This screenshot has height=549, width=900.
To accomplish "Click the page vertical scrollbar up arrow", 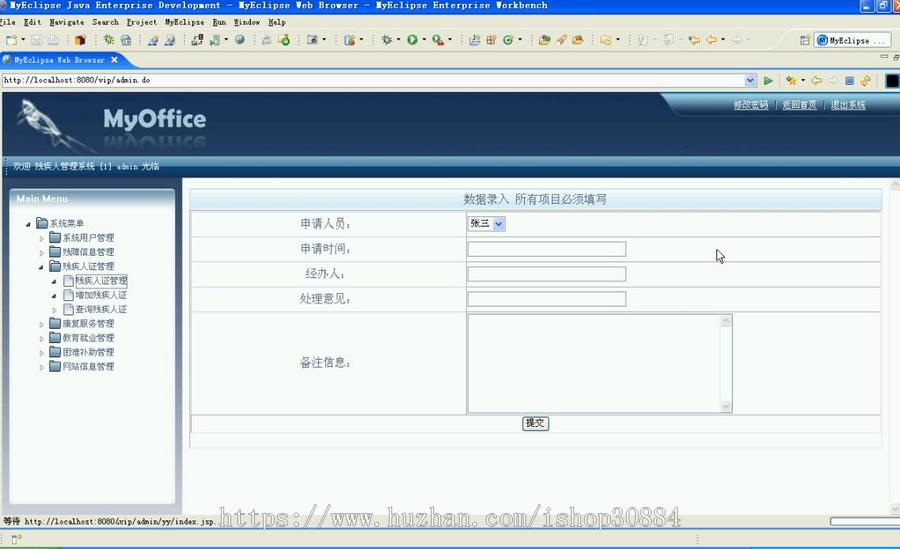I will tap(894, 184).
